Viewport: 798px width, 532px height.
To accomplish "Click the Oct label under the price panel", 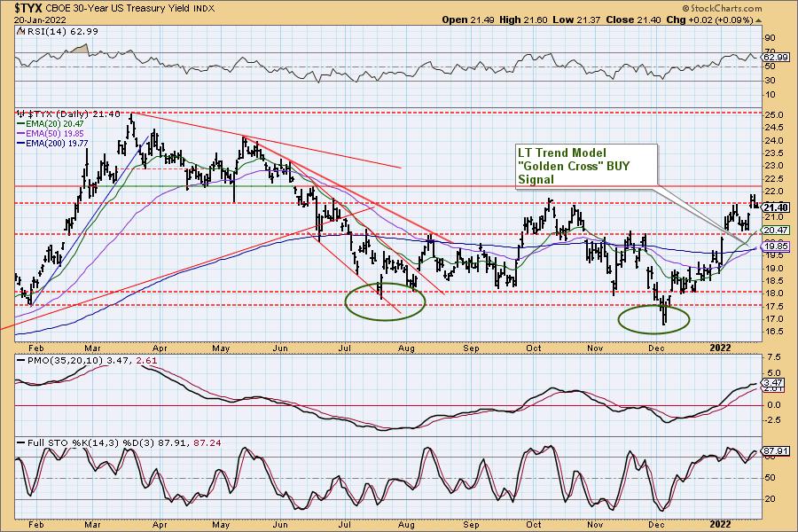I will (x=534, y=348).
